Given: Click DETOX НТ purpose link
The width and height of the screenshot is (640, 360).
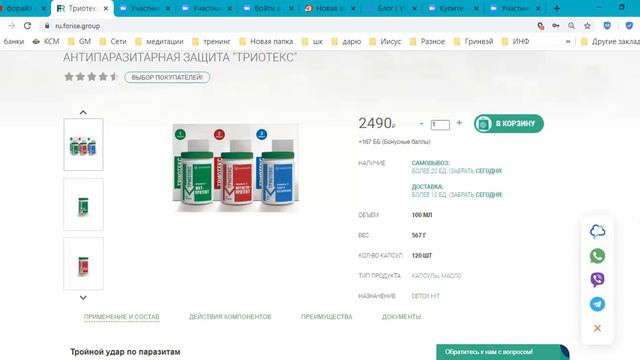Looking at the screenshot, I should (x=425, y=296).
